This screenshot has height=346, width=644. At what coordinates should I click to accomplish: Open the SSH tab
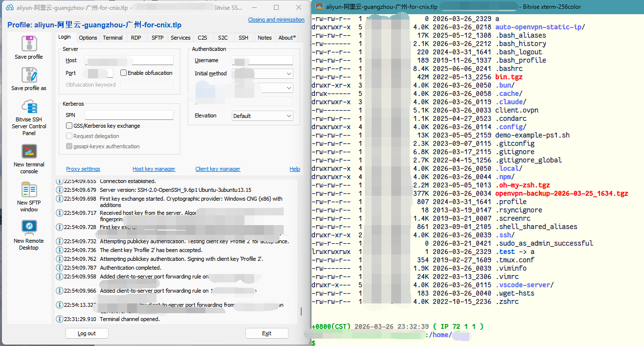coord(244,38)
